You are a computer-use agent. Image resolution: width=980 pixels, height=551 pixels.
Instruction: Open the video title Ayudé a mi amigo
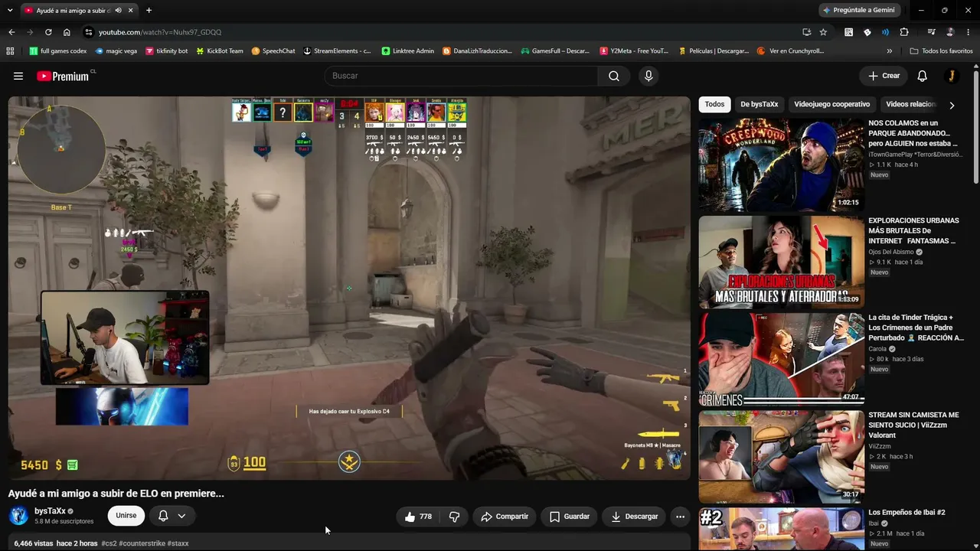116,494
